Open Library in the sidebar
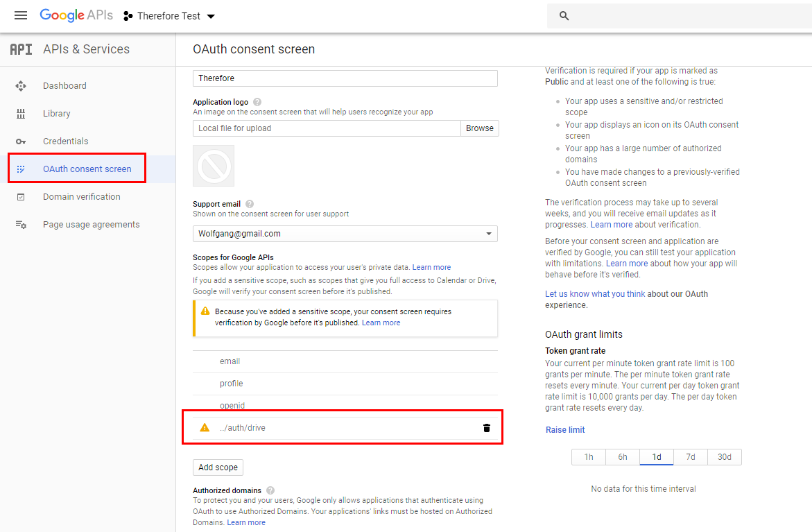812x532 pixels. click(x=56, y=114)
